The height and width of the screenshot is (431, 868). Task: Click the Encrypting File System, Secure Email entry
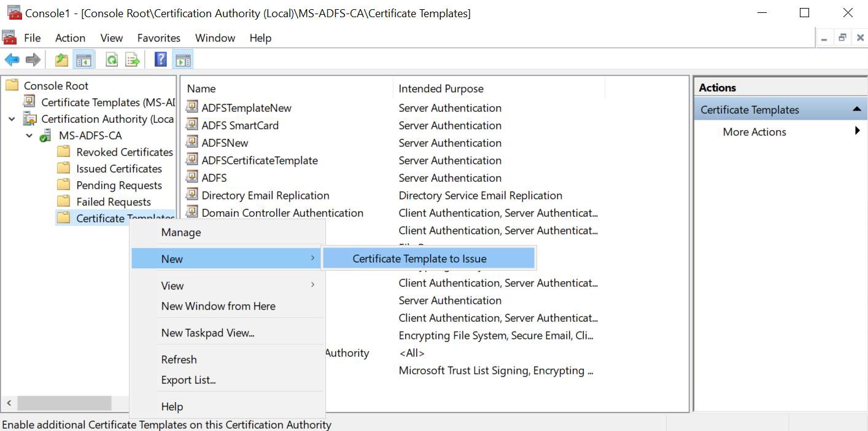coord(495,335)
